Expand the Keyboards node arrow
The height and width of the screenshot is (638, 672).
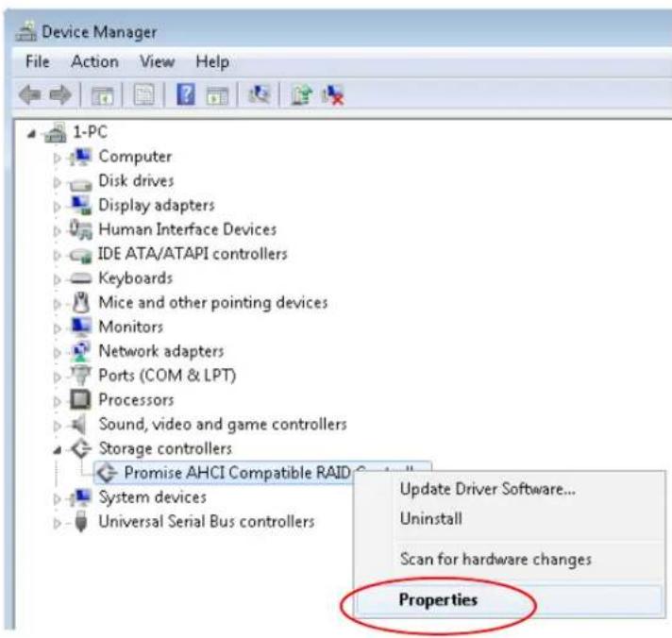[57, 279]
